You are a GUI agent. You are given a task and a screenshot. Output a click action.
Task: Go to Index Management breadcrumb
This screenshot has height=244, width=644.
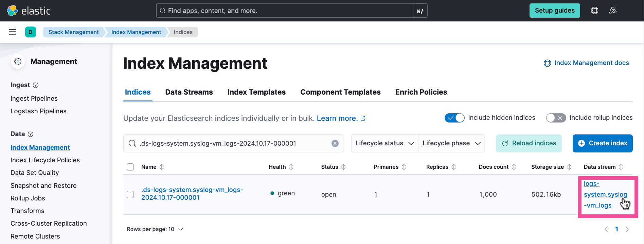136,32
